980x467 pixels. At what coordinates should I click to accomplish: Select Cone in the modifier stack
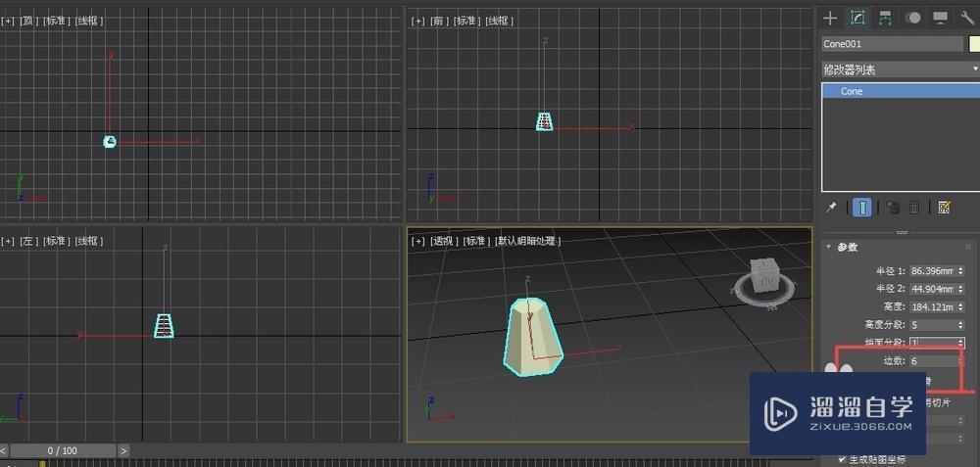(x=901, y=91)
